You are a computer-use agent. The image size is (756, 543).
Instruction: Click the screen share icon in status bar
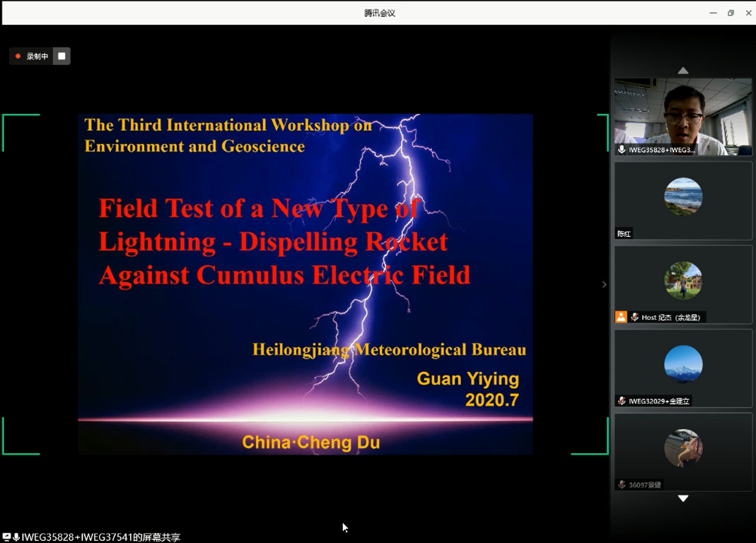point(6,537)
